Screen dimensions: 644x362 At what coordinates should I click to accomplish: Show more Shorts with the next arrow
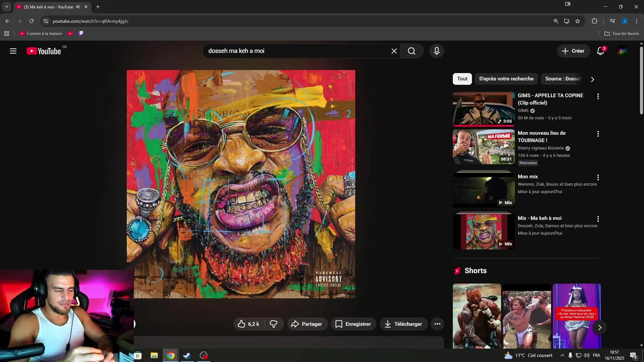599,328
